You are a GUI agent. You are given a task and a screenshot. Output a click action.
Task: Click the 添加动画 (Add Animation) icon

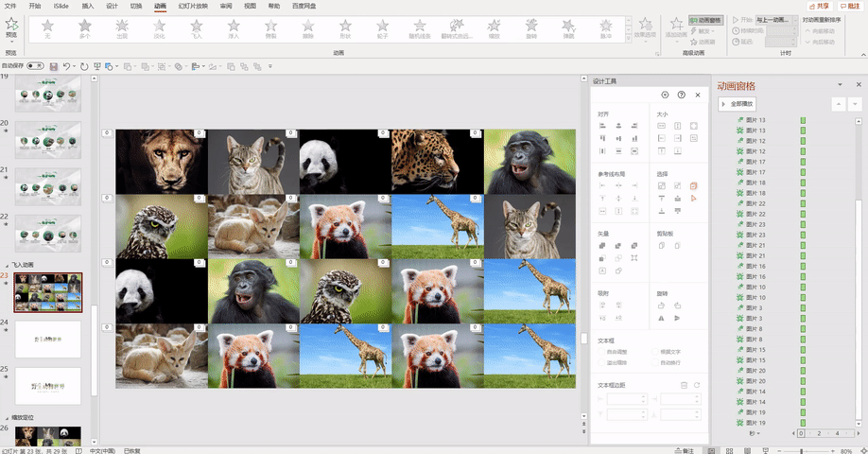[676, 26]
